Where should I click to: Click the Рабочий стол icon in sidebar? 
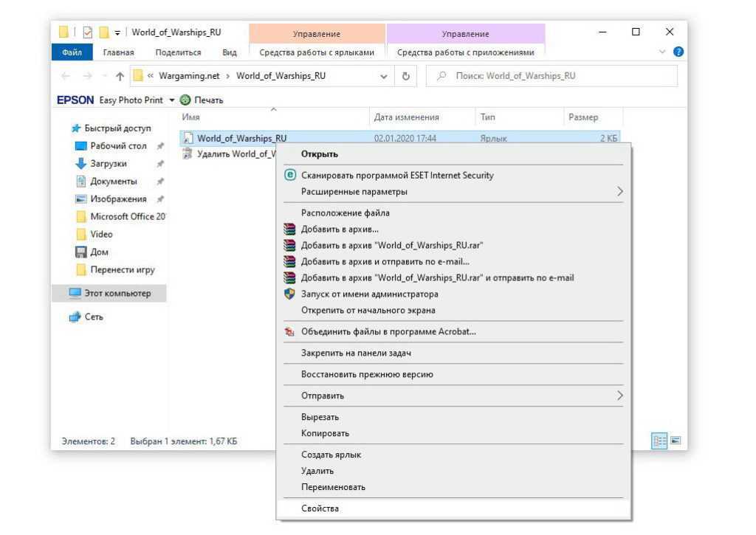point(81,145)
